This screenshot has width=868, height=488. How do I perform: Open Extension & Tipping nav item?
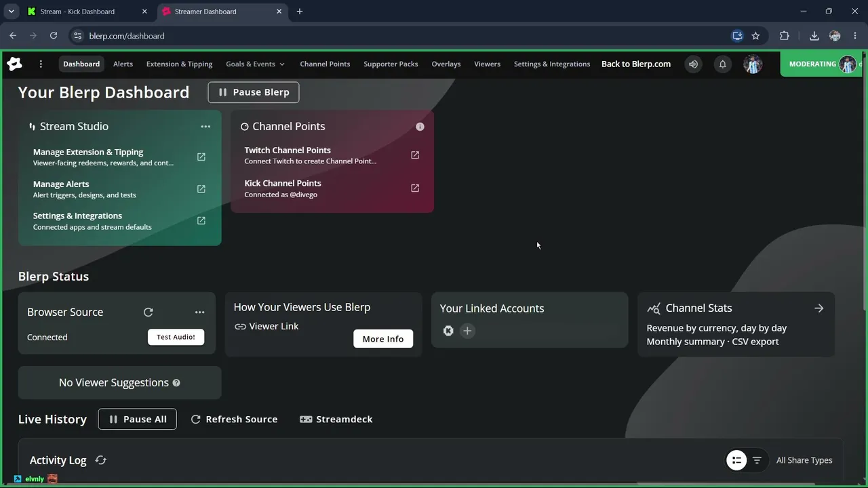click(x=180, y=64)
